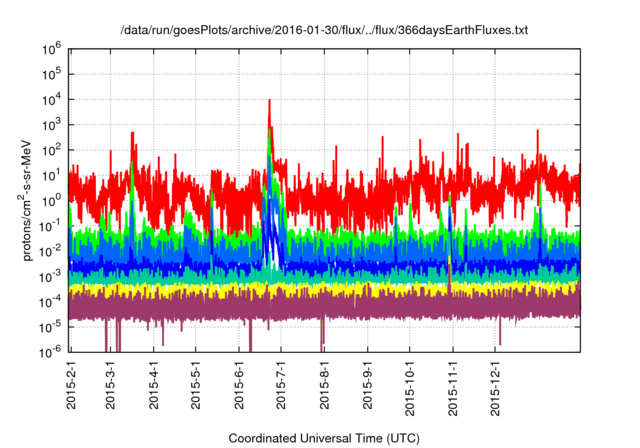
Task: Select the 2015-11-1 date tick label
Action: click(x=454, y=389)
